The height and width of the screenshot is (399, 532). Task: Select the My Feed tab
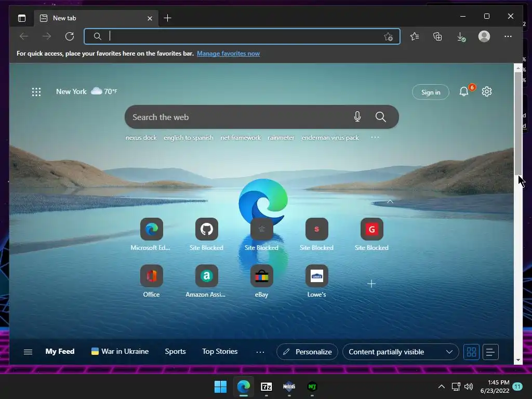click(x=60, y=352)
